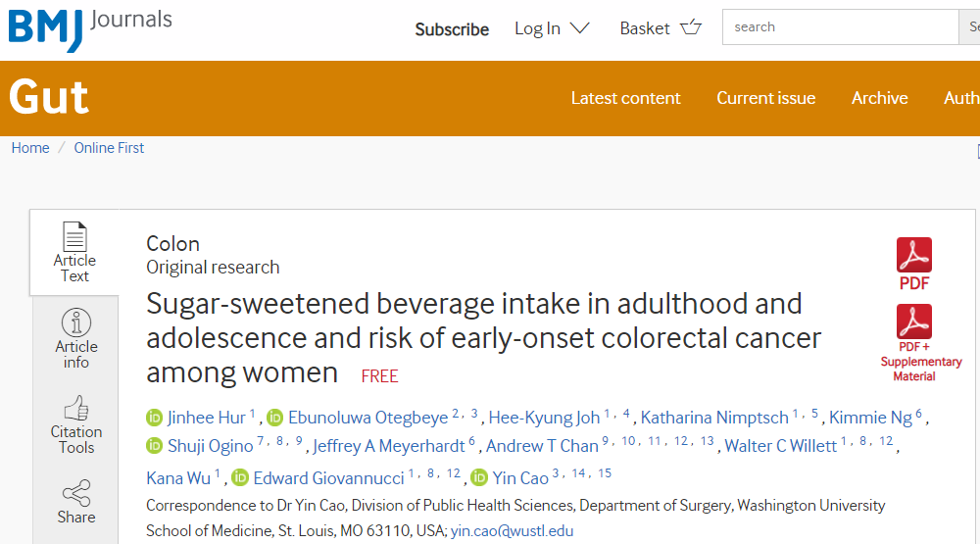Click the Subscribe link
This screenshot has width=980, height=544.
click(452, 29)
